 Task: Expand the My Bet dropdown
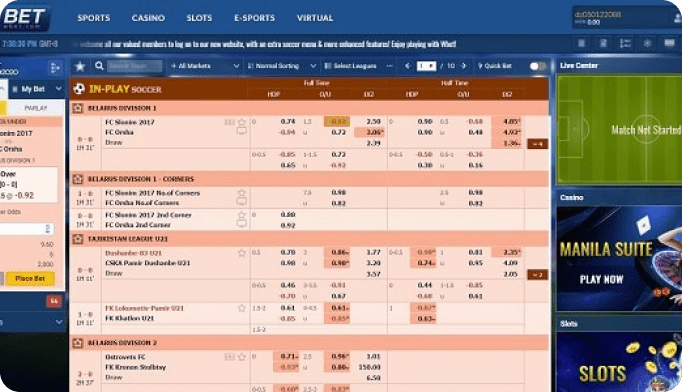tap(58, 89)
